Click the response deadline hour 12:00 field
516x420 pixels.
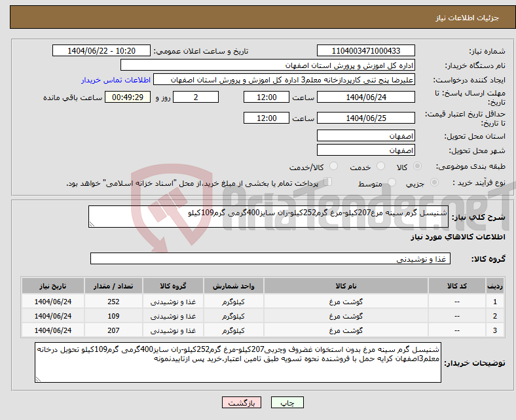click(x=267, y=97)
